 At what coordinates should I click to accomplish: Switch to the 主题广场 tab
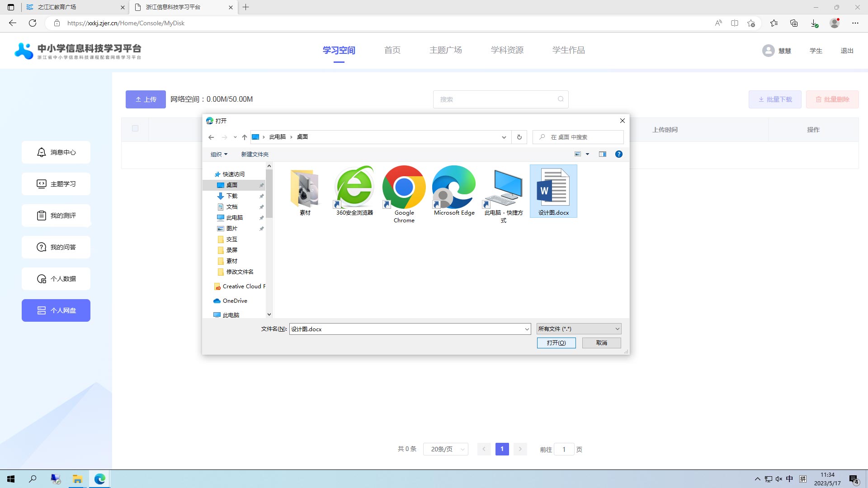point(445,50)
